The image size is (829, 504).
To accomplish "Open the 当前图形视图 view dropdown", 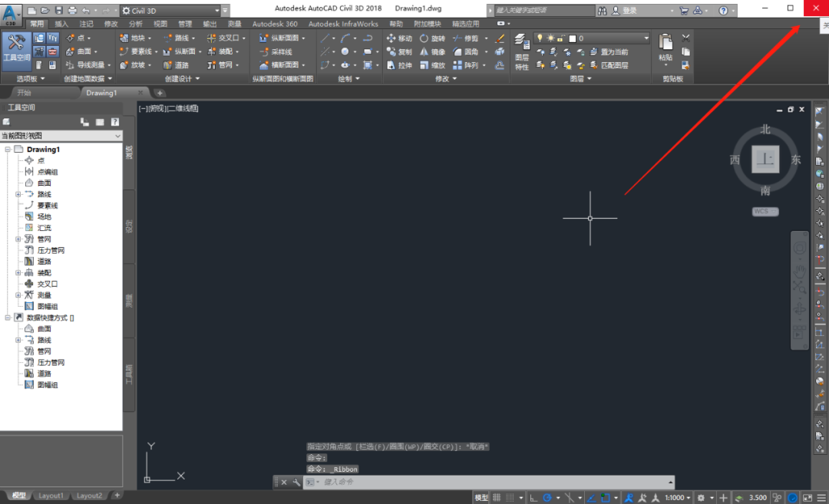I will [61, 136].
